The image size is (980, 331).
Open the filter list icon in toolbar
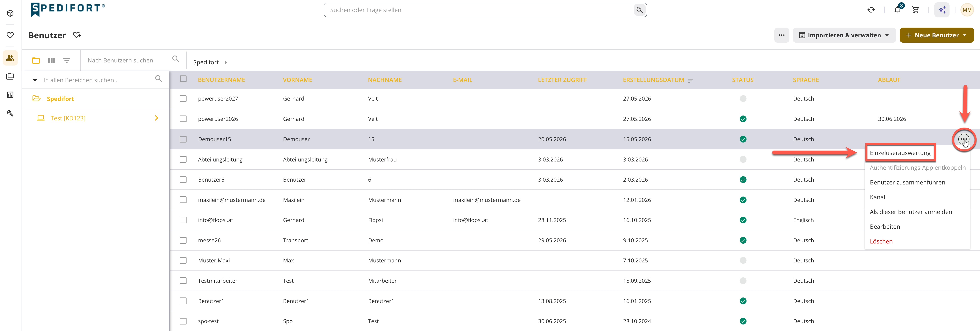tap(67, 60)
